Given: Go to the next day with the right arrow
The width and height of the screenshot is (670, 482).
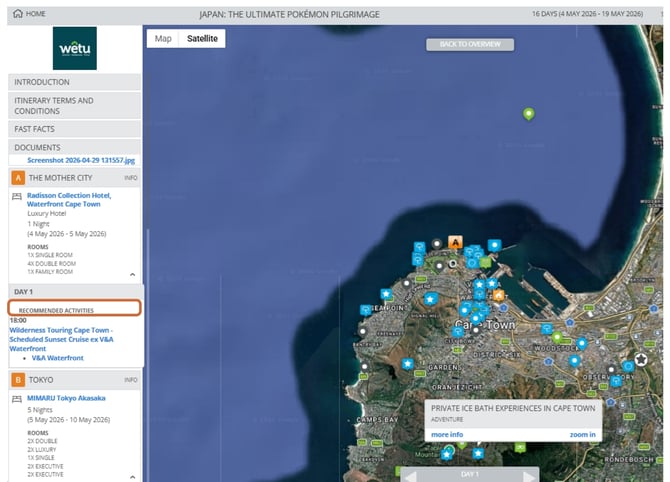Looking at the screenshot, I should [x=529, y=476].
